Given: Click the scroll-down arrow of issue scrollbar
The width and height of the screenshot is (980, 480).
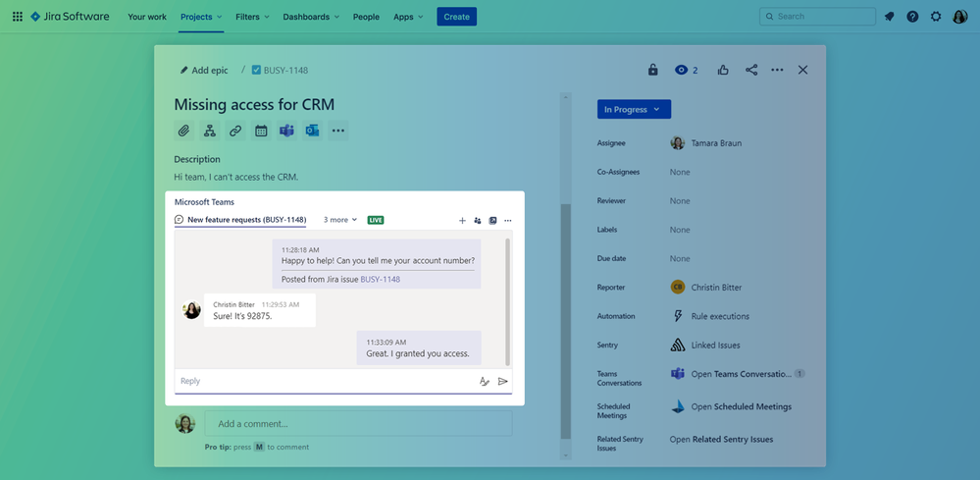Looking at the screenshot, I should click(566, 455).
